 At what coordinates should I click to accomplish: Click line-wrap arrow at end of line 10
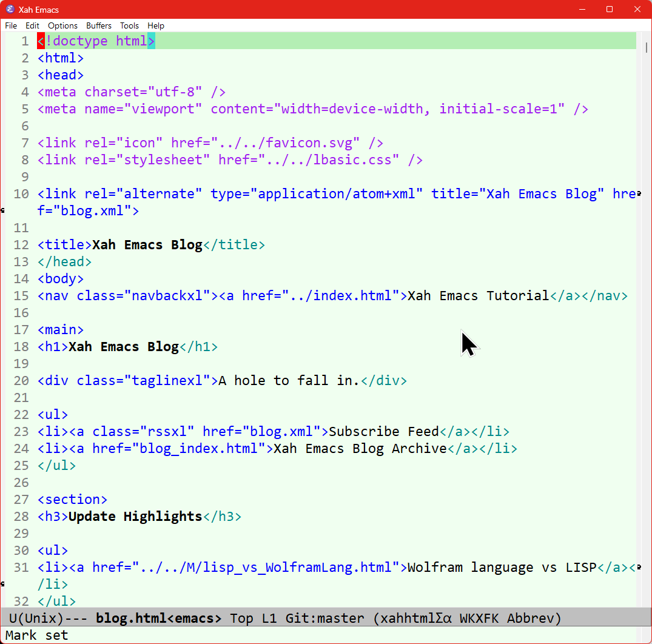(639, 193)
